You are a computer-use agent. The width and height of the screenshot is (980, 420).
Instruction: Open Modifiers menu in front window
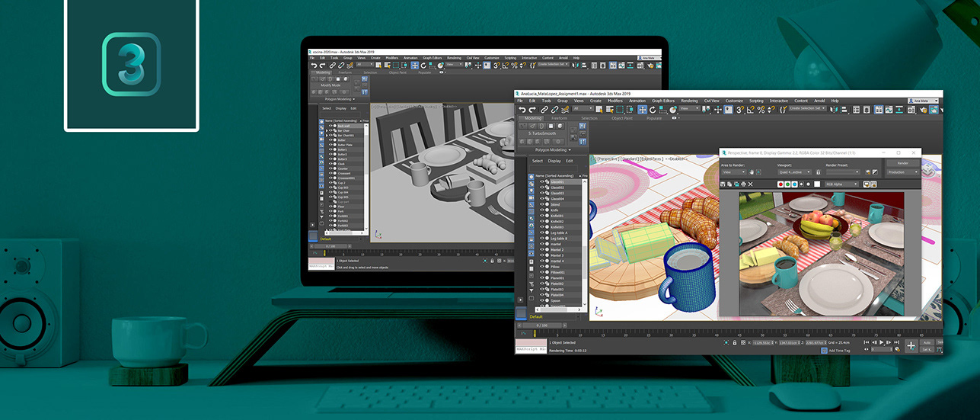(x=615, y=101)
